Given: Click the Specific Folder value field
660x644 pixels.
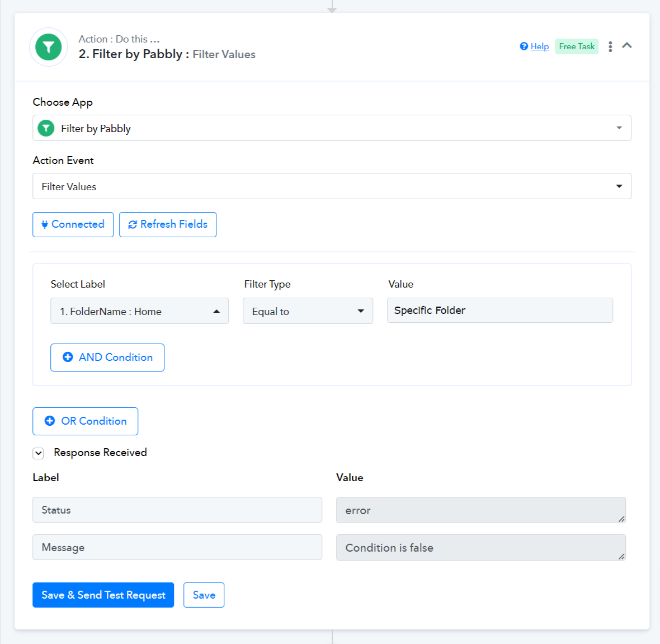Looking at the screenshot, I should 499,311.
